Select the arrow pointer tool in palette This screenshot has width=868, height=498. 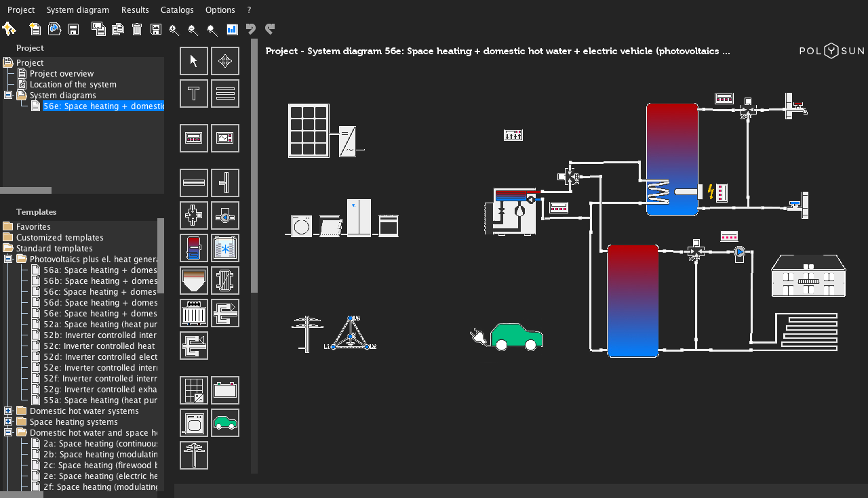(194, 61)
